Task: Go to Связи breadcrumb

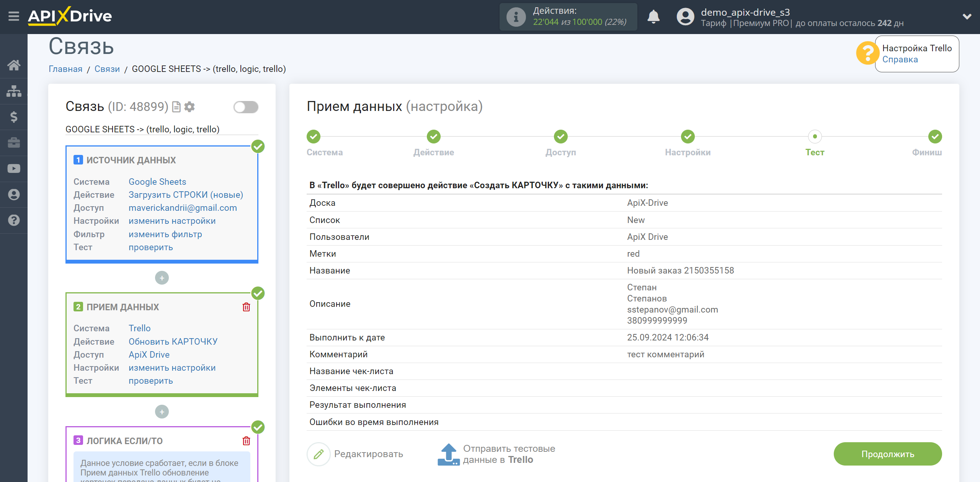Action: pos(107,69)
